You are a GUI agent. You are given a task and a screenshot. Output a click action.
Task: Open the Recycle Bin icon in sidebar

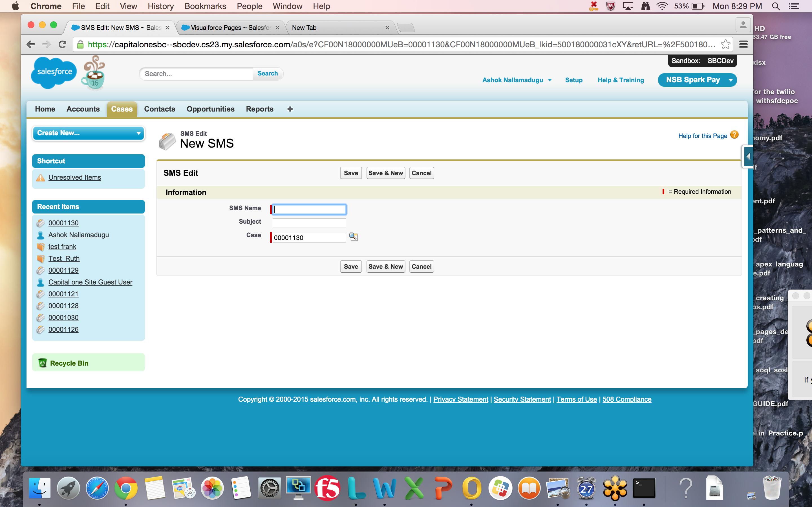[x=43, y=363]
